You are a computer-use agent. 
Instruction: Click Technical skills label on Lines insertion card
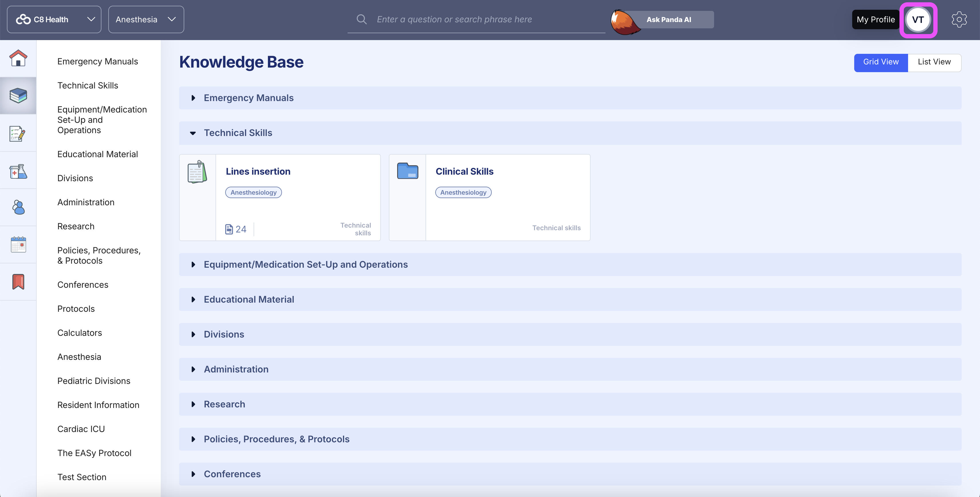click(356, 229)
